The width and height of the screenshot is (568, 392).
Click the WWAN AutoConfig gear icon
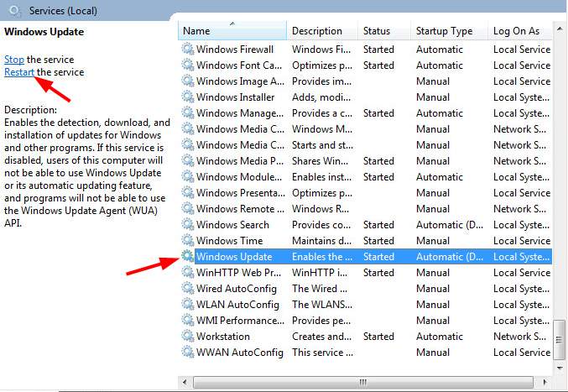point(188,352)
